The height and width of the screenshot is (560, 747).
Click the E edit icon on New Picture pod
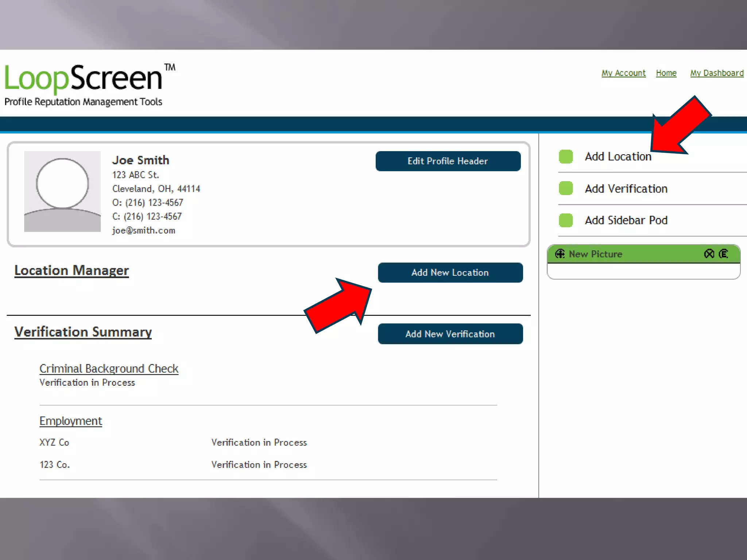click(x=724, y=254)
